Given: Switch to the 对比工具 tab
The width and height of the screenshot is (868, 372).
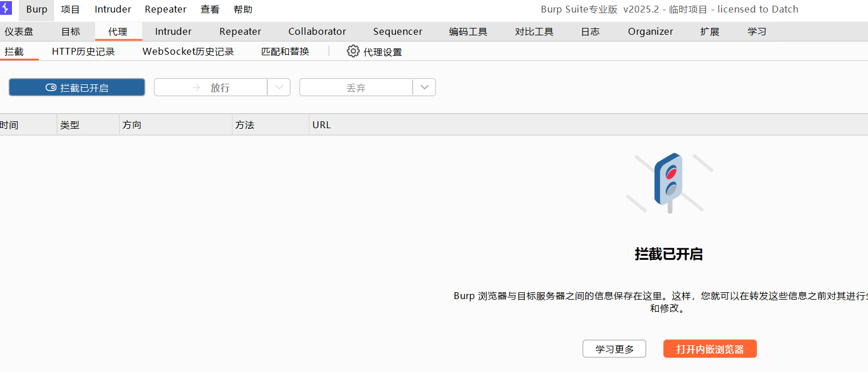Looking at the screenshot, I should (x=534, y=32).
